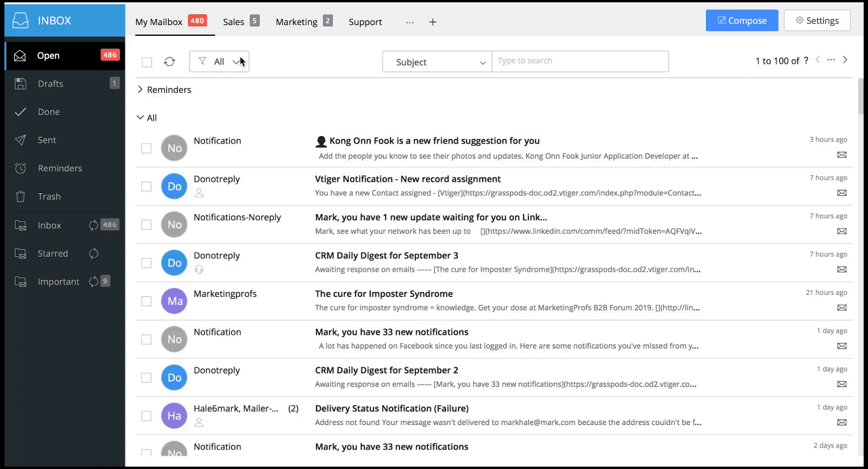The height and width of the screenshot is (469, 868).
Task: Check the Donotreply CRM Daily Digest email
Action: pos(146,263)
